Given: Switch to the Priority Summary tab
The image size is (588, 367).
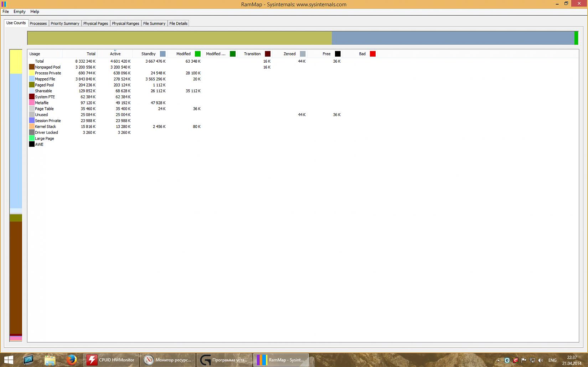Looking at the screenshot, I should coord(65,23).
